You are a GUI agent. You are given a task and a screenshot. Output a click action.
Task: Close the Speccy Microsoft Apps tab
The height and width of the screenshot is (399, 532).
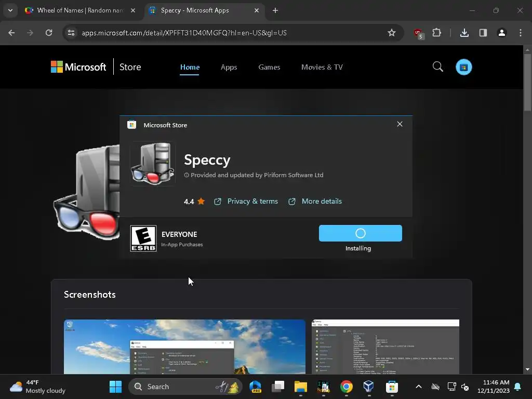(x=257, y=10)
